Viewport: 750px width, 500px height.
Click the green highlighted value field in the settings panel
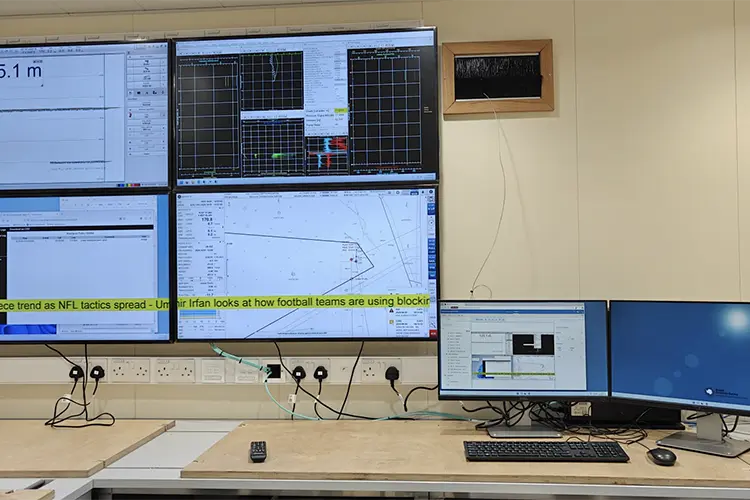pyautogui.click(x=340, y=111)
